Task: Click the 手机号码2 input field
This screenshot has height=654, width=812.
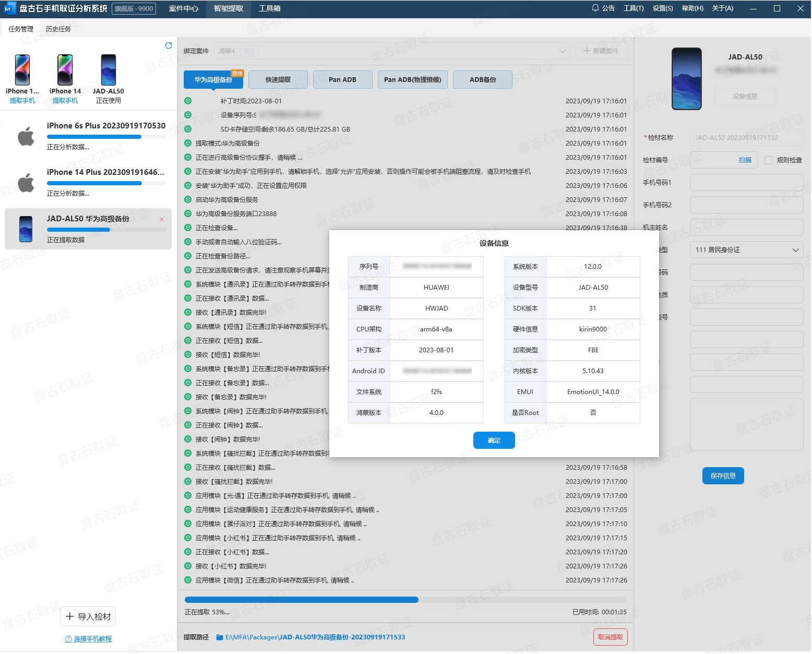Action: click(746, 205)
